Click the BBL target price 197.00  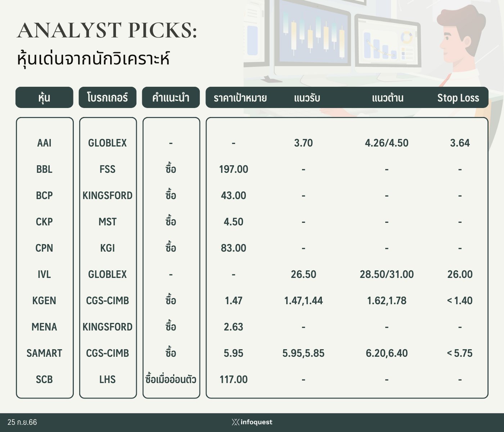pyautogui.click(x=234, y=169)
